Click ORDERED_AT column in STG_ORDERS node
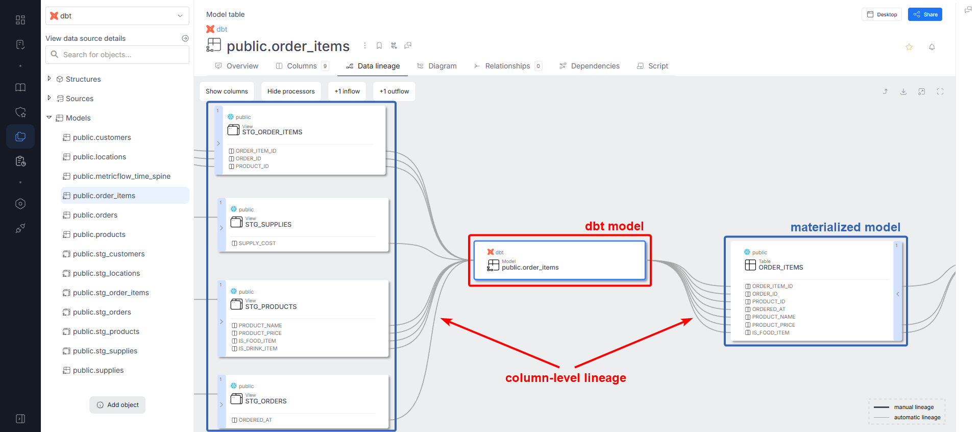This screenshot has width=980, height=432. (x=255, y=420)
